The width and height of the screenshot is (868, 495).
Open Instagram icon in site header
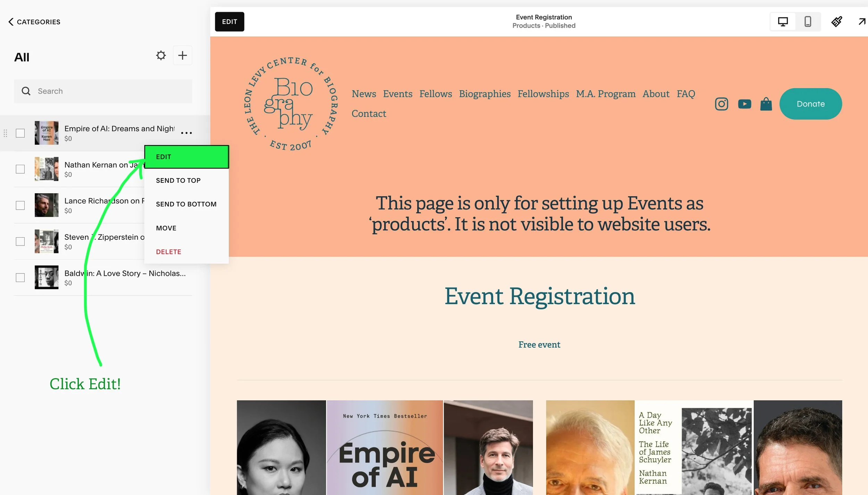721,104
